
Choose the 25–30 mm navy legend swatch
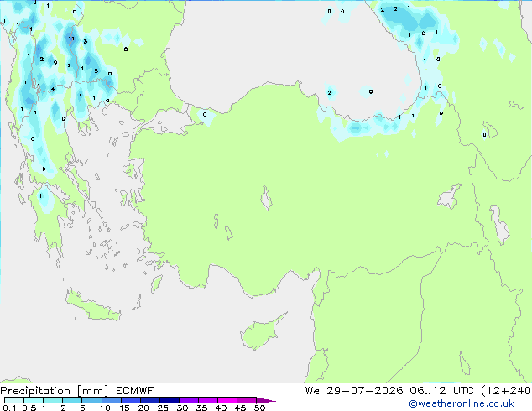pos(169,400)
